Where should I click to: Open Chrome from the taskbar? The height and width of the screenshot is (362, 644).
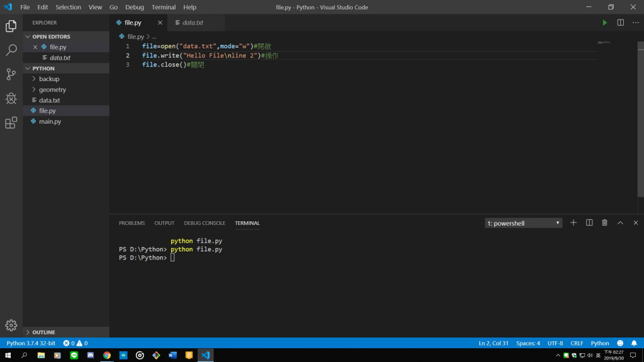107,356
